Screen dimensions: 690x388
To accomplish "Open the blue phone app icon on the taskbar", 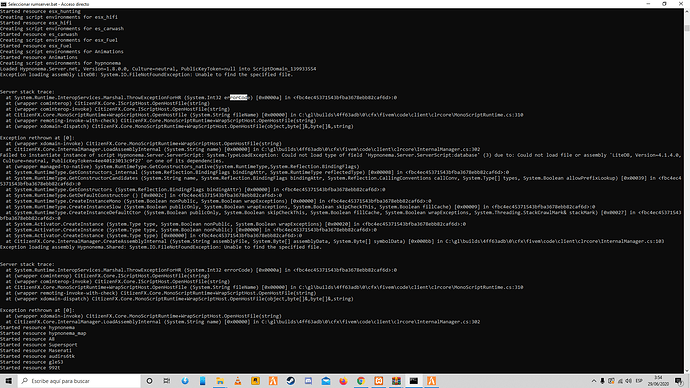I will click(x=202, y=381).
